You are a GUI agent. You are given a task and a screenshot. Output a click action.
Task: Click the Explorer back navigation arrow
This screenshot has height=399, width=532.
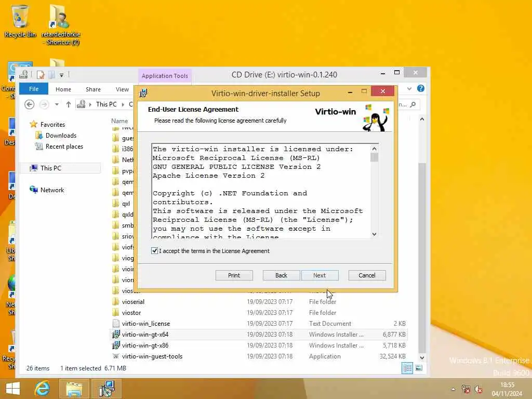(30, 104)
